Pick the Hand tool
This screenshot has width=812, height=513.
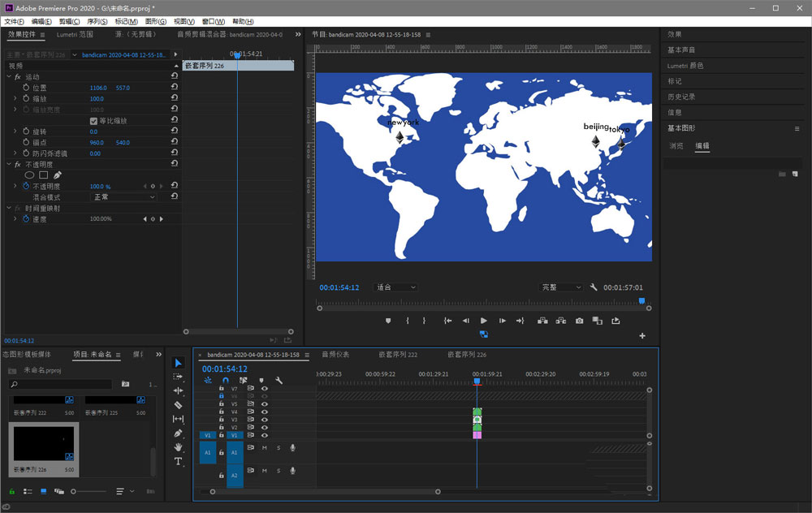pos(179,447)
